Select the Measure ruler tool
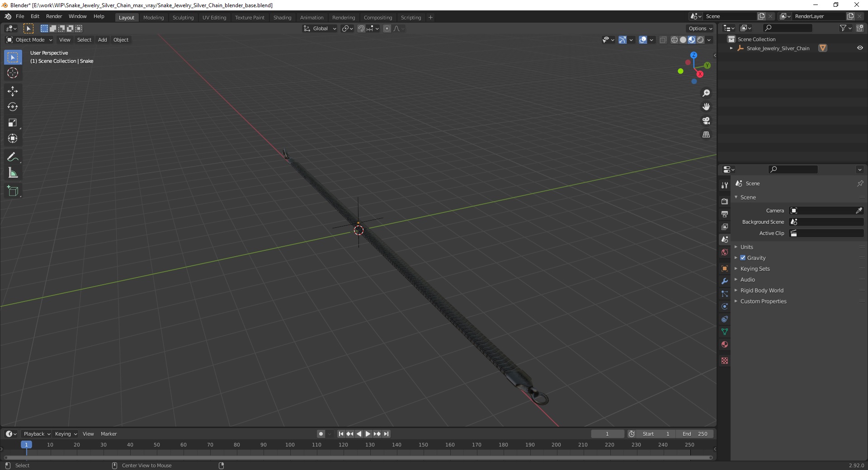 tap(13, 173)
